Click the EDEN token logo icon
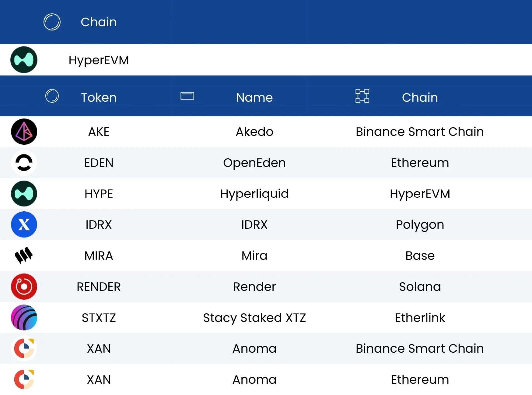The image size is (532, 395). tap(24, 163)
